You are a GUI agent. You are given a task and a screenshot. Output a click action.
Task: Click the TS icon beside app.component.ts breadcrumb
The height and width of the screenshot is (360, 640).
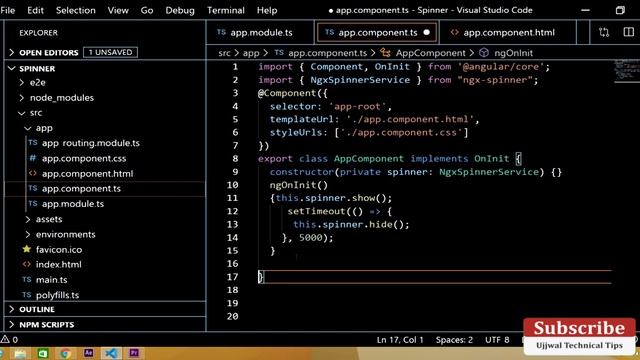click(x=279, y=53)
